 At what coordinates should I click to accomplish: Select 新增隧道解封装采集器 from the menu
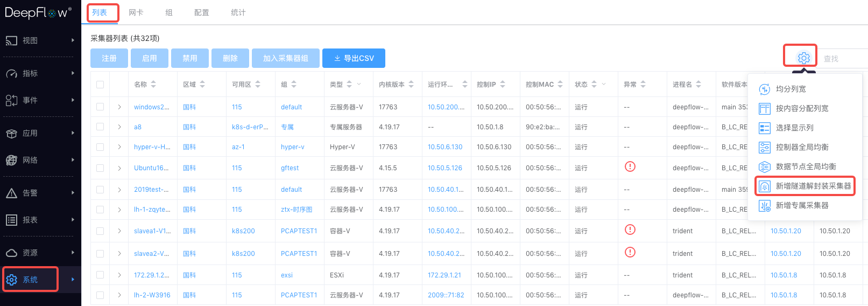tap(813, 186)
